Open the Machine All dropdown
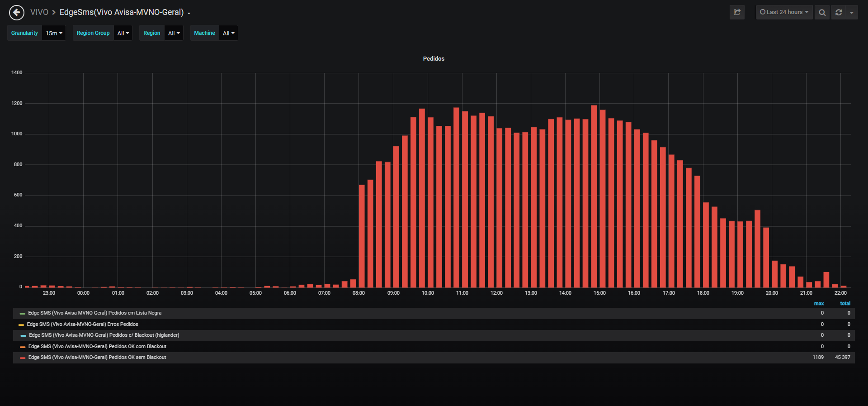 pos(228,33)
